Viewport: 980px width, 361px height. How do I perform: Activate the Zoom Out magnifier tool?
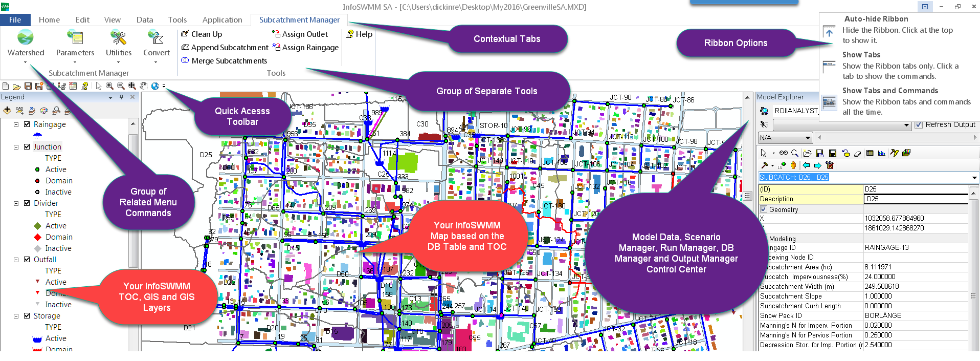[121, 86]
